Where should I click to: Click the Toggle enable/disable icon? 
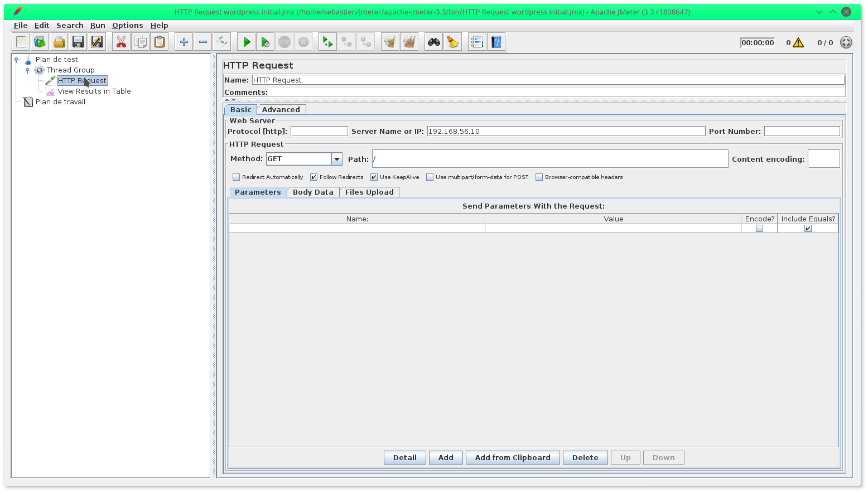(x=222, y=42)
